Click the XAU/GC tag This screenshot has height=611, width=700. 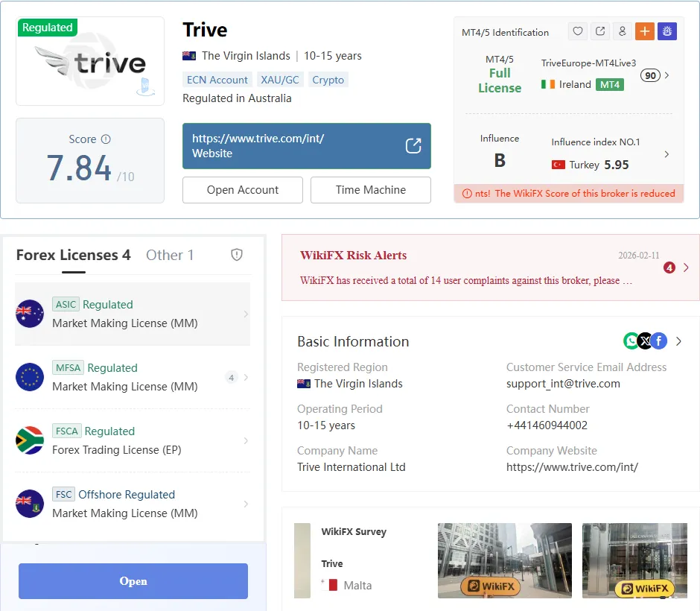280,80
